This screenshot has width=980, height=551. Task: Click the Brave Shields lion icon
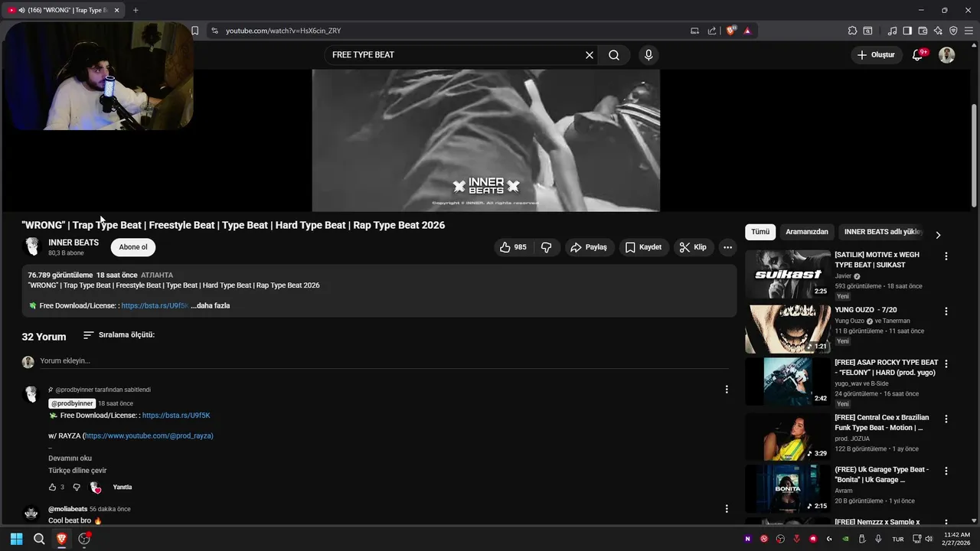[x=730, y=31]
